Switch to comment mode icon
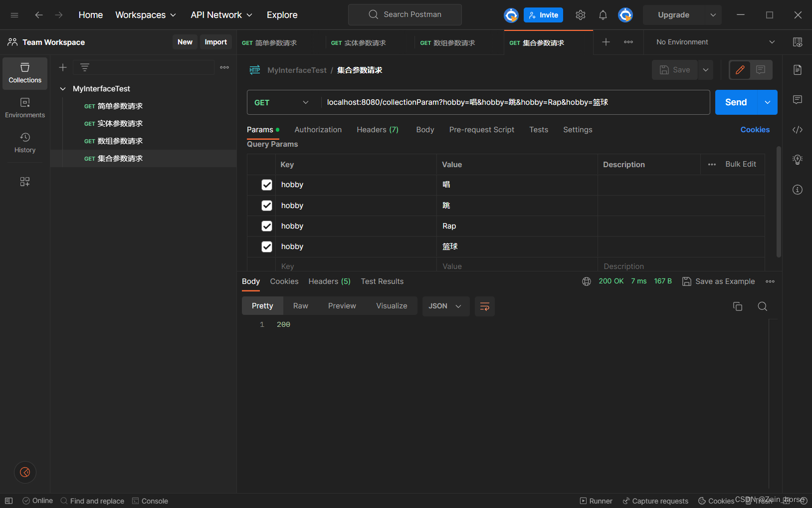812x508 pixels. pyautogui.click(x=761, y=70)
